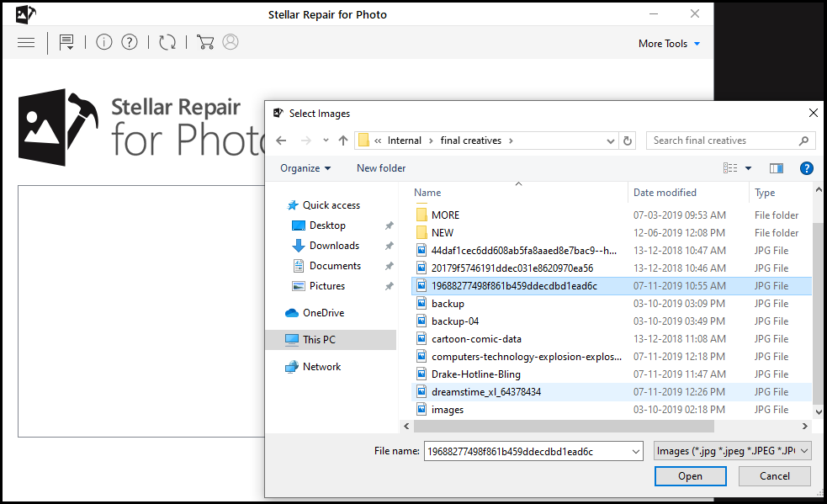Open dialog help blue question icon
The width and height of the screenshot is (827, 504).
[807, 168]
